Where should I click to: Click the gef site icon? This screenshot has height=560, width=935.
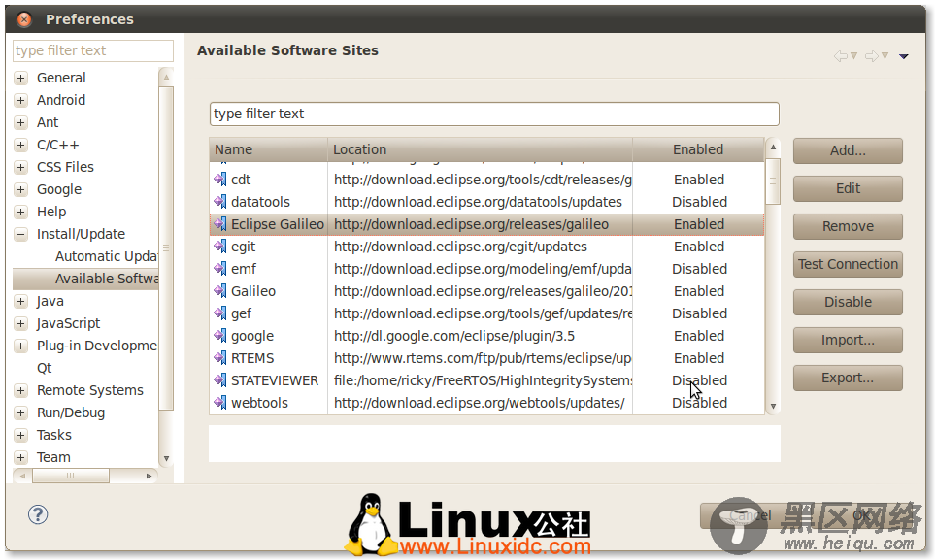(220, 313)
